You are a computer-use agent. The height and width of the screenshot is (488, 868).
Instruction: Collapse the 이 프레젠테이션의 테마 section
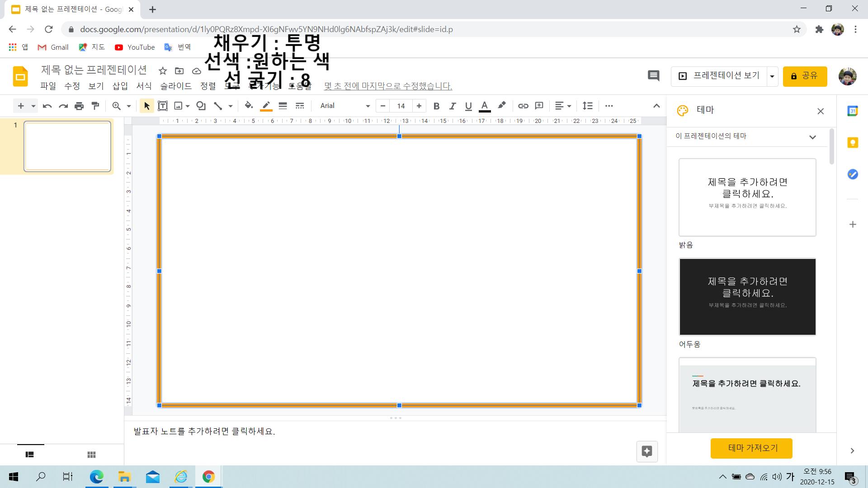coord(812,137)
